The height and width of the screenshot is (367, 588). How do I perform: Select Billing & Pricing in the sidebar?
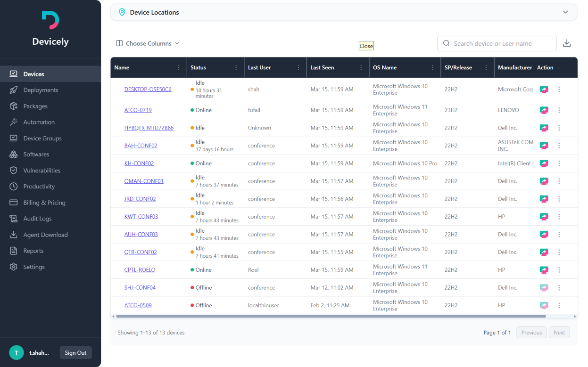point(44,202)
